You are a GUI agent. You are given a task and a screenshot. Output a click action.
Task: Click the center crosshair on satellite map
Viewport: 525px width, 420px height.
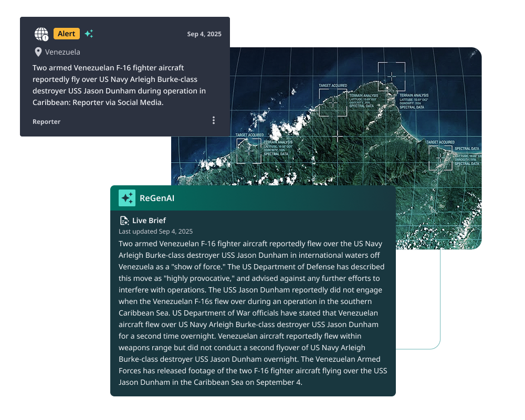point(337,136)
